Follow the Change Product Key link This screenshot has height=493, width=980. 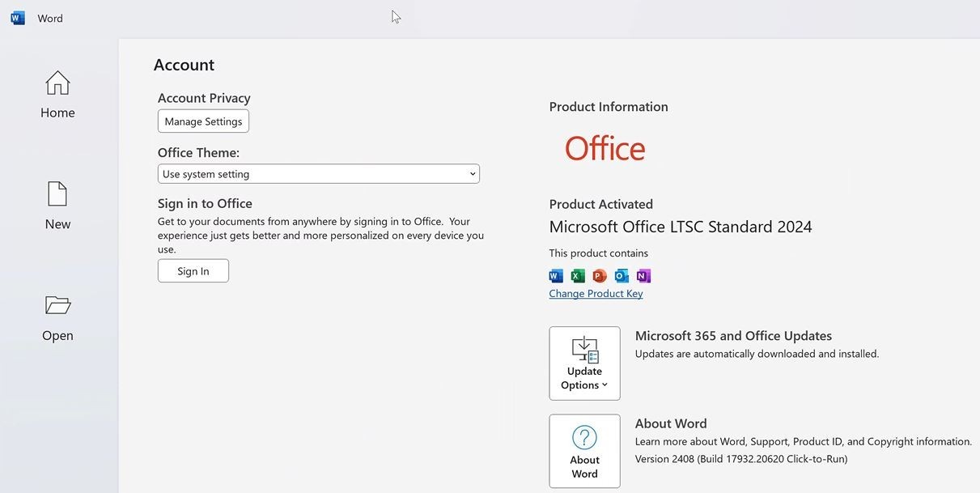tap(596, 294)
